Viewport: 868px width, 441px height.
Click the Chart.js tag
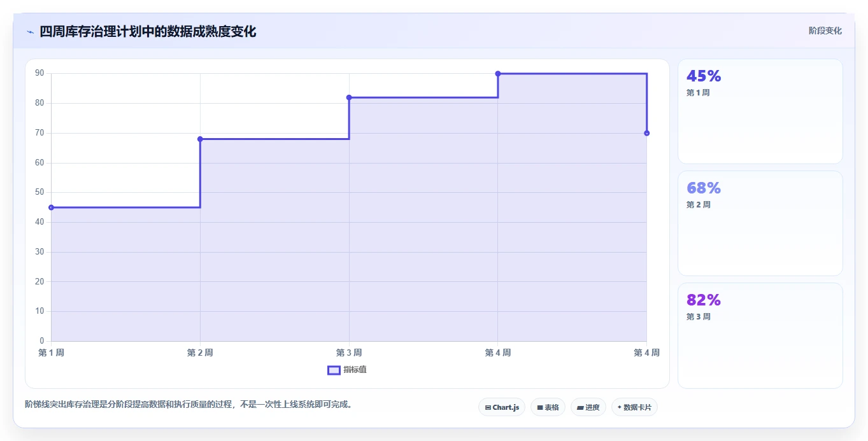pyautogui.click(x=502, y=407)
